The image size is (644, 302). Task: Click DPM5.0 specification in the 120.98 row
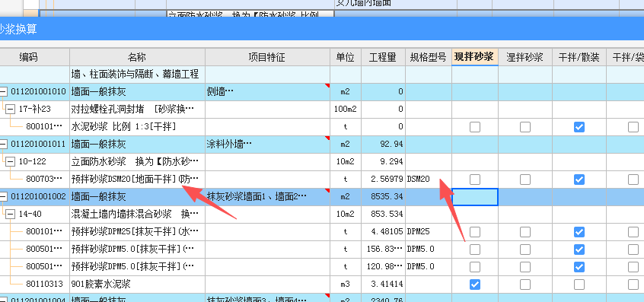(x=428, y=267)
